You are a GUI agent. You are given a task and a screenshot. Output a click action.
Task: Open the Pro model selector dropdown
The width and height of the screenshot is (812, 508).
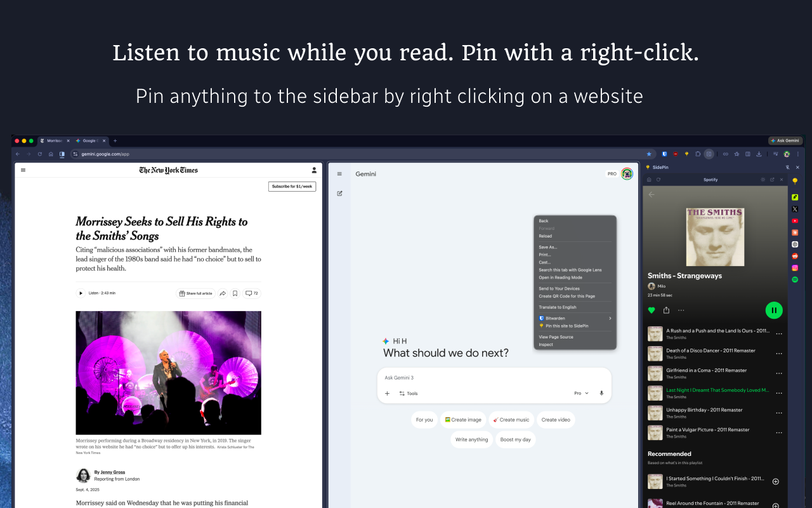pos(582,394)
